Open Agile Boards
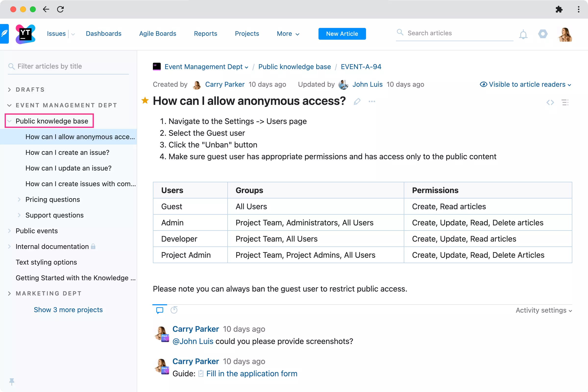The height and width of the screenshot is (392, 588). pyautogui.click(x=158, y=34)
